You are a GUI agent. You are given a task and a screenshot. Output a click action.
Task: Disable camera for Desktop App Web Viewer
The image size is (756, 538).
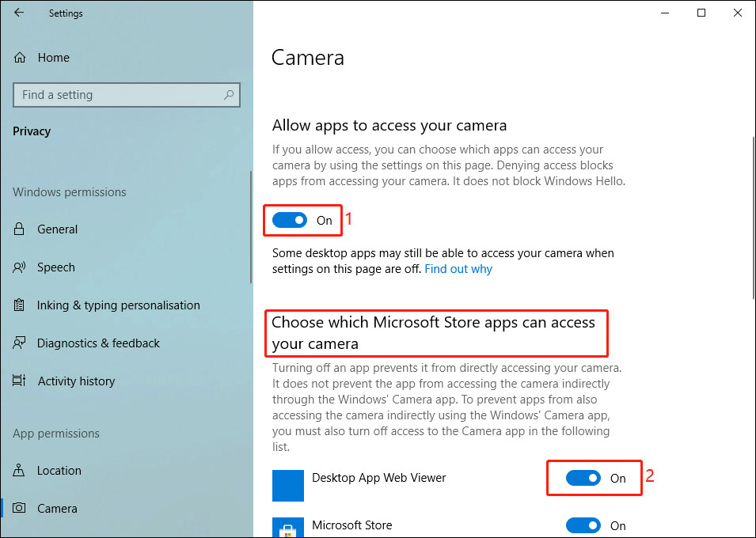click(584, 478)
